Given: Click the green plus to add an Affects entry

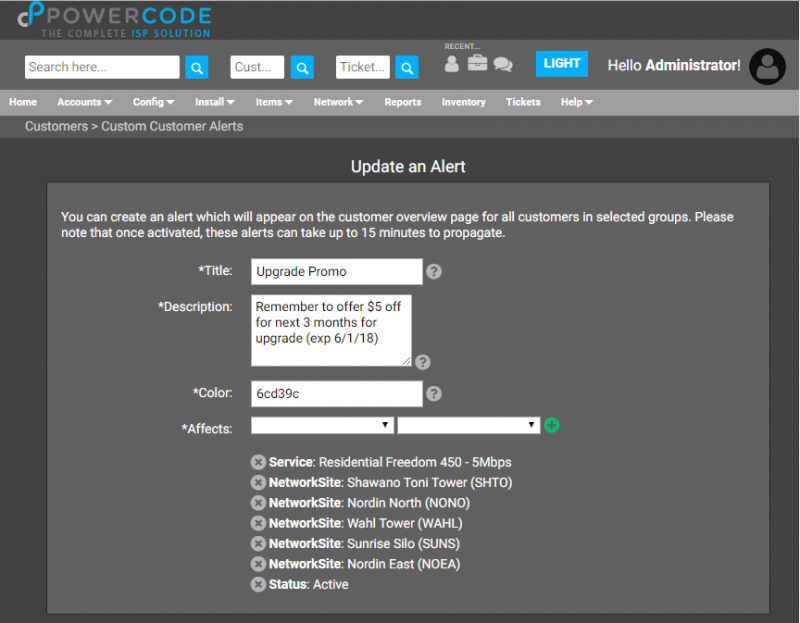Looking at the screenshot, I should (x=551, y=424).
